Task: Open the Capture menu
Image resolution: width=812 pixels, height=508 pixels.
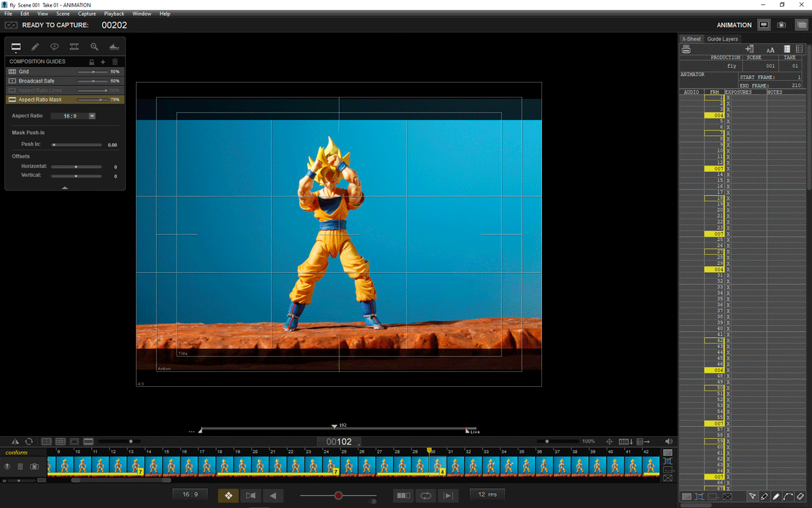Action: [87, 14]
